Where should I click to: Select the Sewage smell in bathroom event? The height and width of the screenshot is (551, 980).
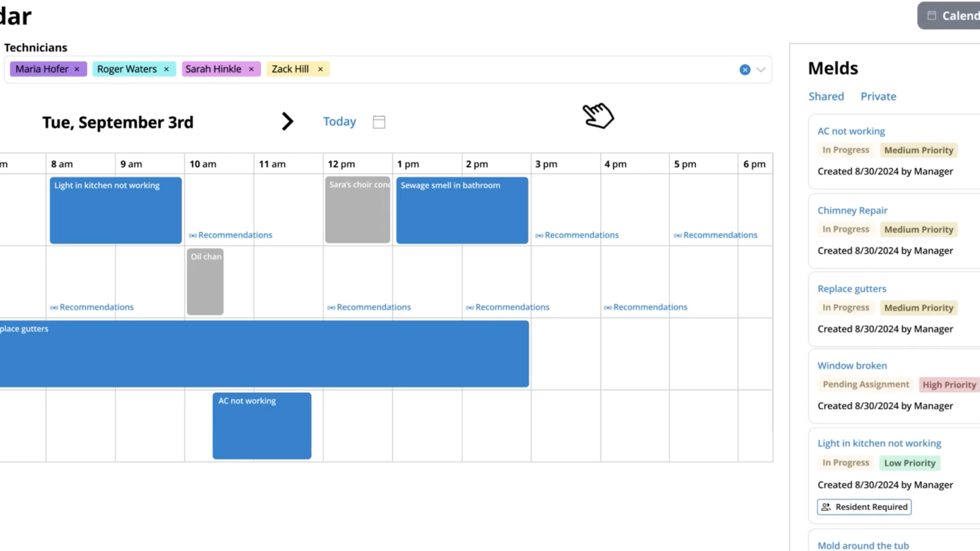point(462,210)
